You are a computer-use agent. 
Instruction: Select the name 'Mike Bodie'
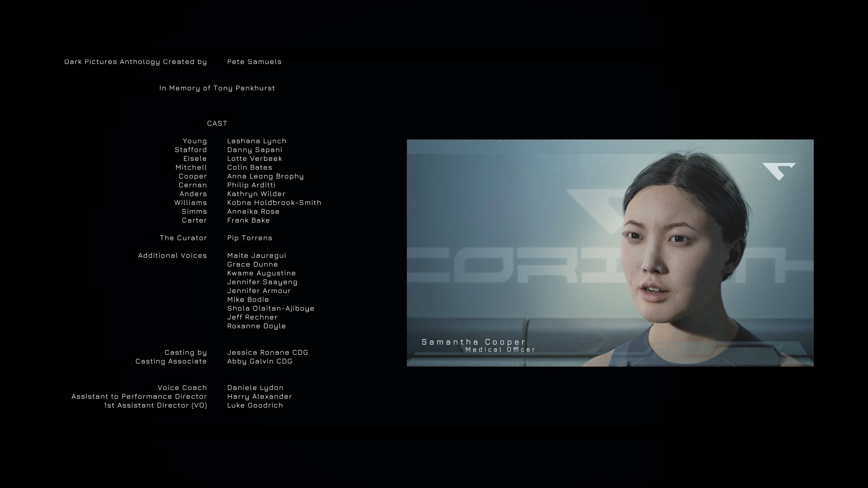tap(248, 299)
